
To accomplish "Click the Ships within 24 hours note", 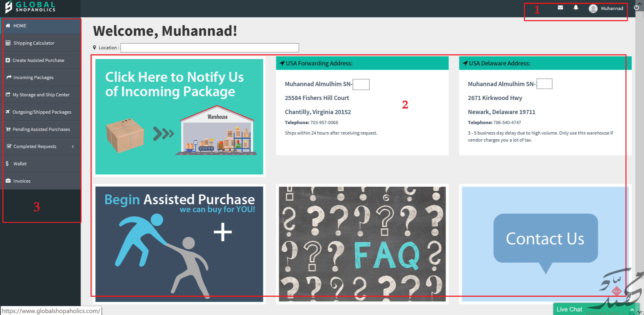I will (331, 133).
